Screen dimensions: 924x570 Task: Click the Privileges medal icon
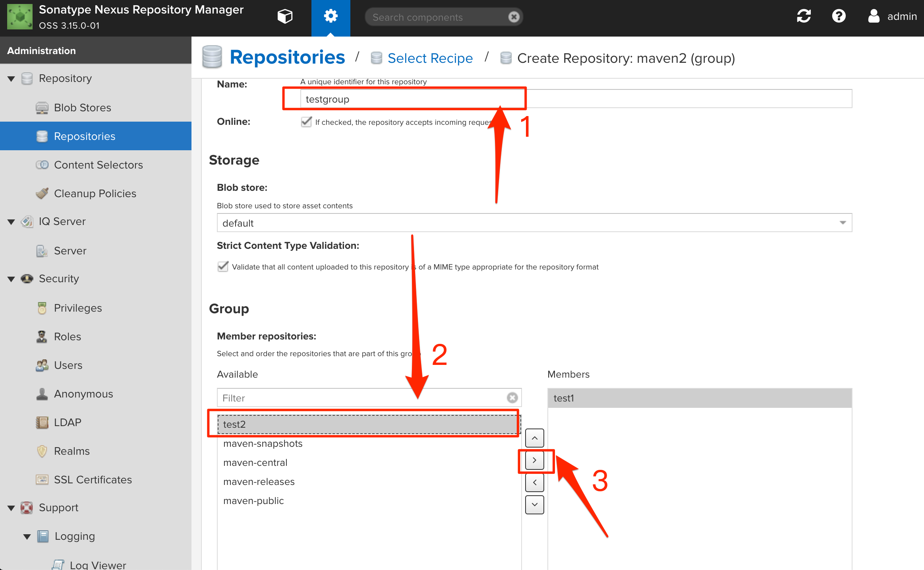(42, 308)
